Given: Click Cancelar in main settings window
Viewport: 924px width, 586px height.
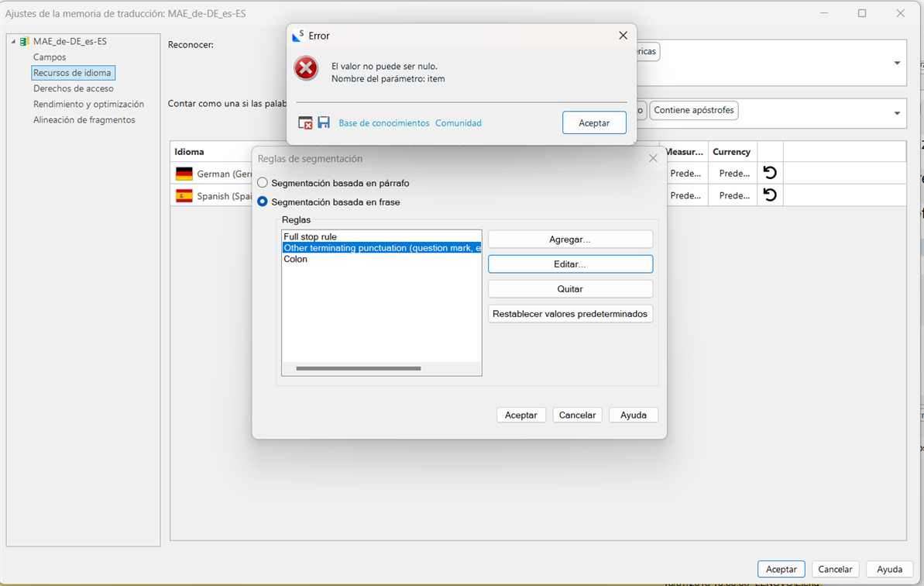Looking at the screenshot, I should coord(835,569).
